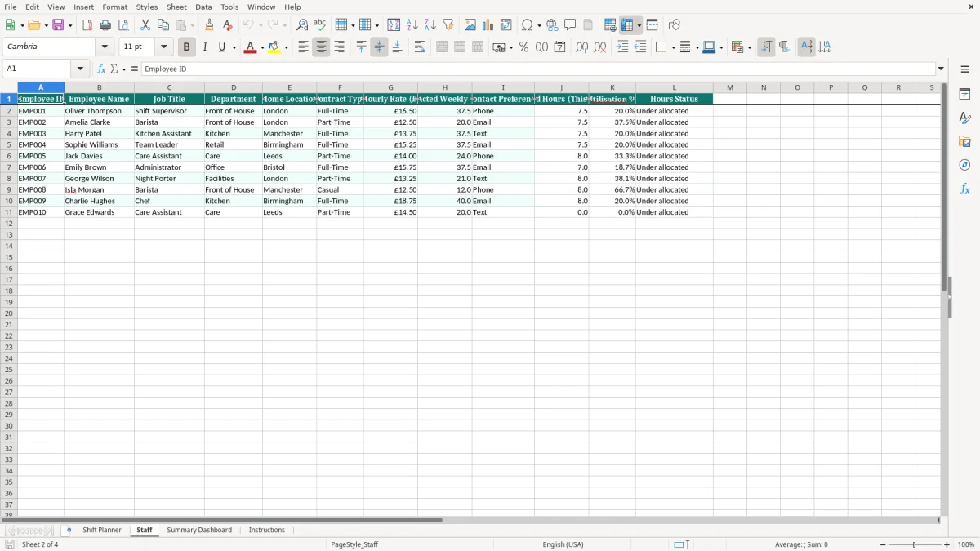Insert Image icon
This screenshot has height=551, width=980.
(x=470, y=25)
